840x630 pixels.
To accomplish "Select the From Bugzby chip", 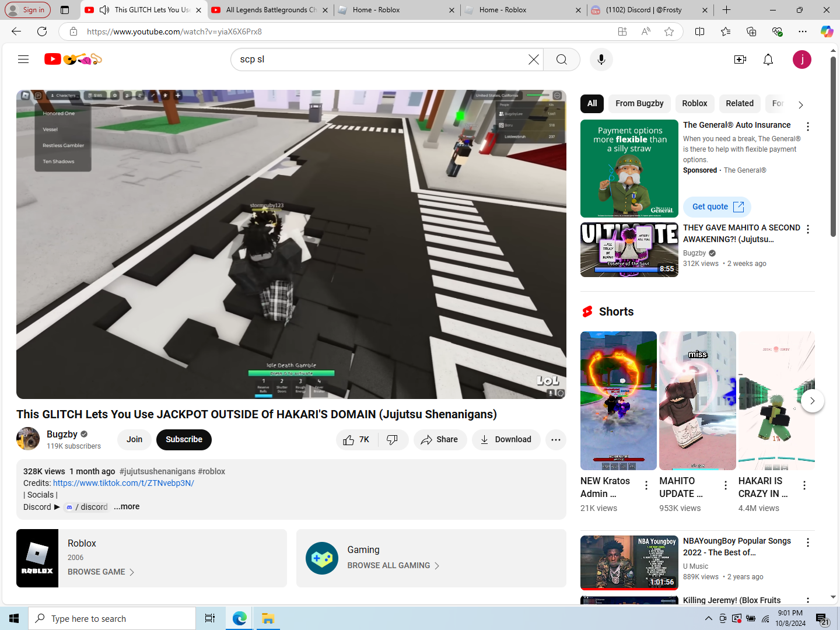I will (639, 103).
